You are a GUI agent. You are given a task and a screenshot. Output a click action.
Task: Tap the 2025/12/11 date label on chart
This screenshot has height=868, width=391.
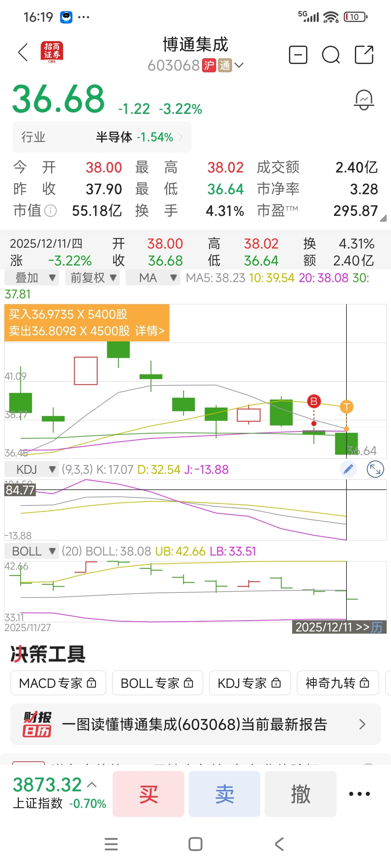pyautogui.click(x=324, y=627)
